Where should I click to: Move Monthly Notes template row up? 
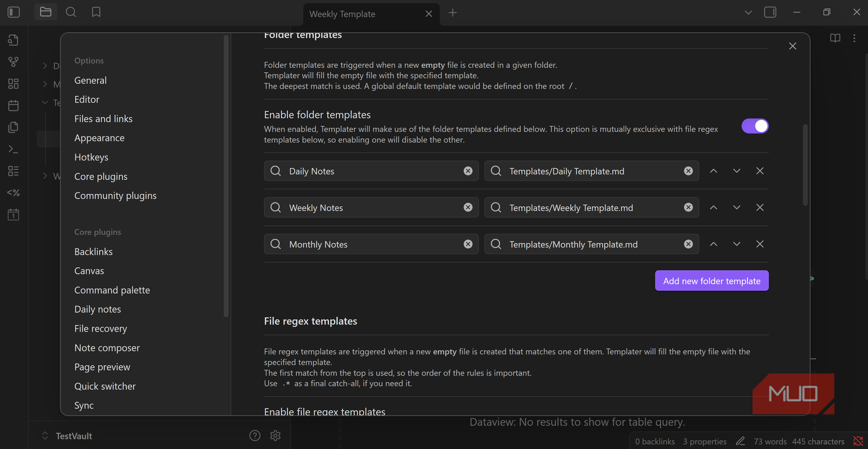pyautogui.click(x=713, y=244)
